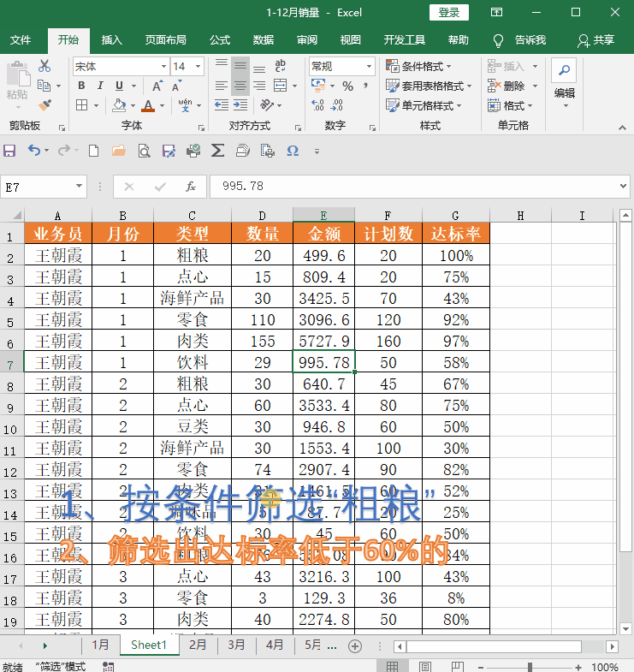This screenshot has height=672, width=634.
Task: Increase indent icon
Action: pos(240,105)
